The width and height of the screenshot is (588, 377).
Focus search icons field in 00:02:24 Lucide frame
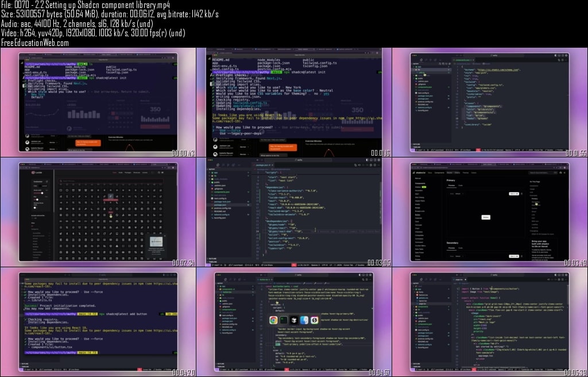111,181
